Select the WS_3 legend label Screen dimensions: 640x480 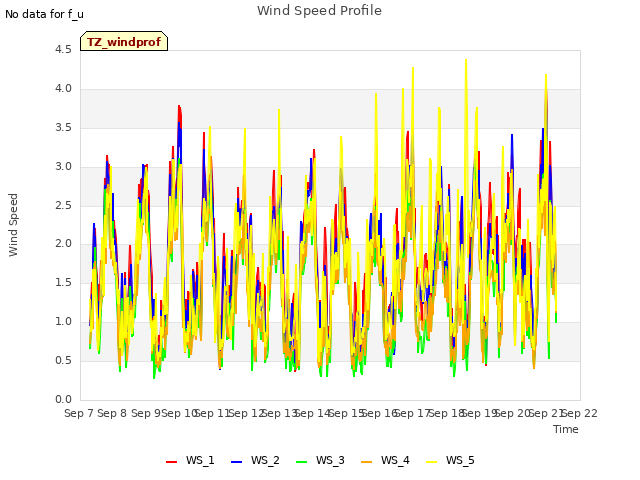click(330, 460)
